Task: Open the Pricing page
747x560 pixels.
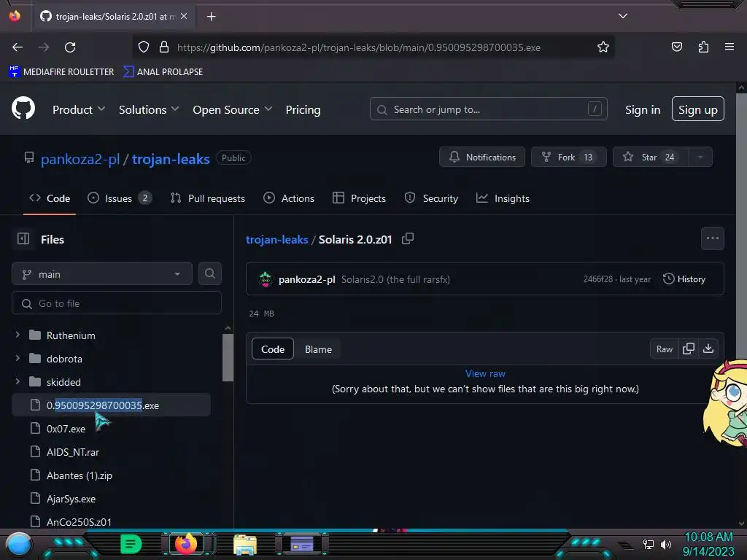Action: 303,109
